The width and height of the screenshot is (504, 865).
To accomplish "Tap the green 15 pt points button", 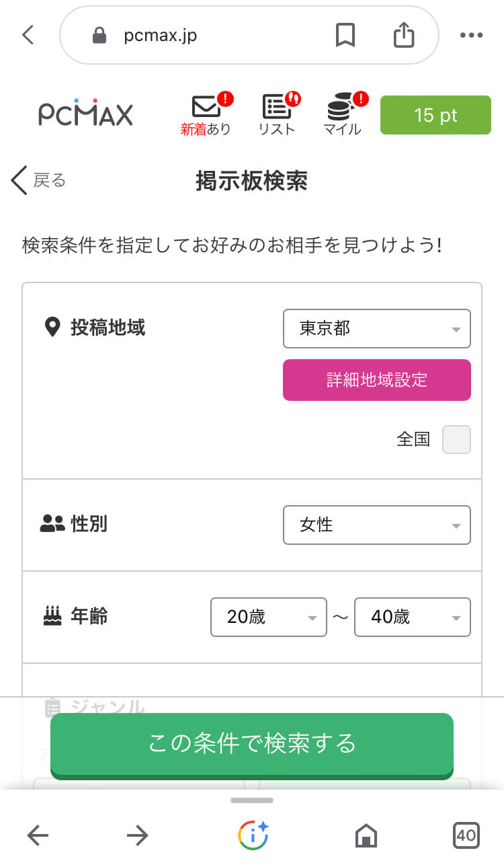I will click(435, 115).
